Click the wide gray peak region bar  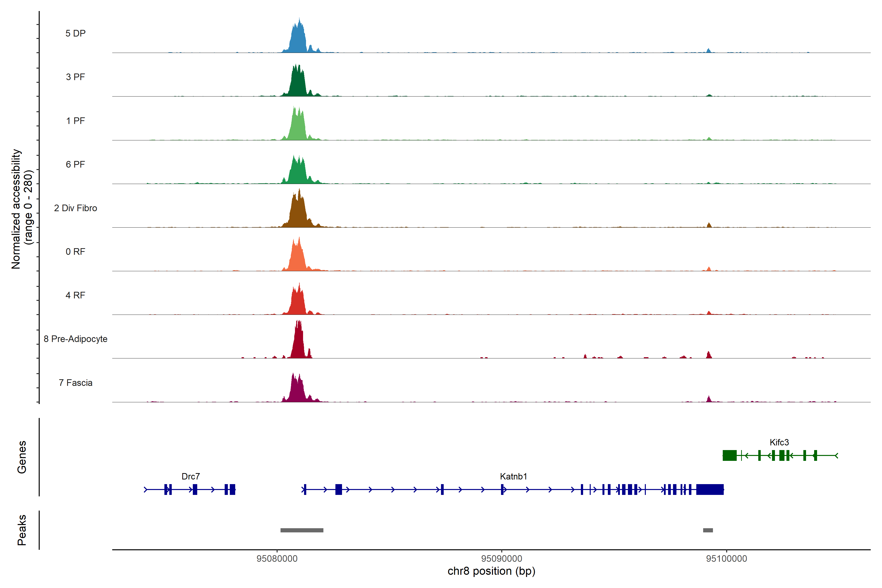pyautogui.click(x=302, y=530)
